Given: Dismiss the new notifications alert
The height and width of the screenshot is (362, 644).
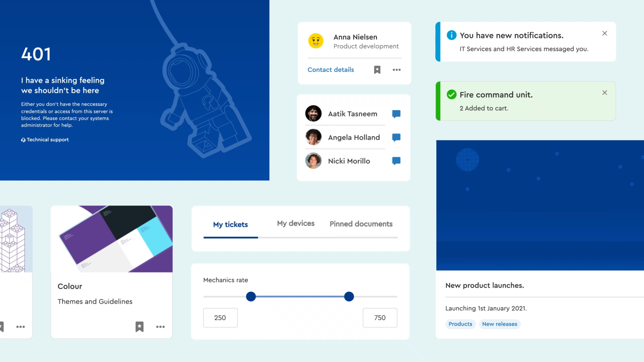Looking at the screenshot, I should 604,34.
